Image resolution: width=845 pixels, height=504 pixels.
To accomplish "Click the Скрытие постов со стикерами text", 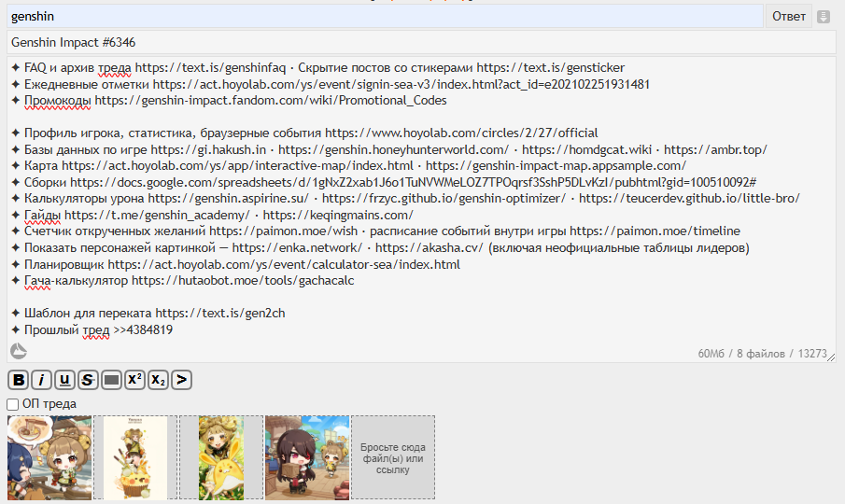I will [386, 68].
